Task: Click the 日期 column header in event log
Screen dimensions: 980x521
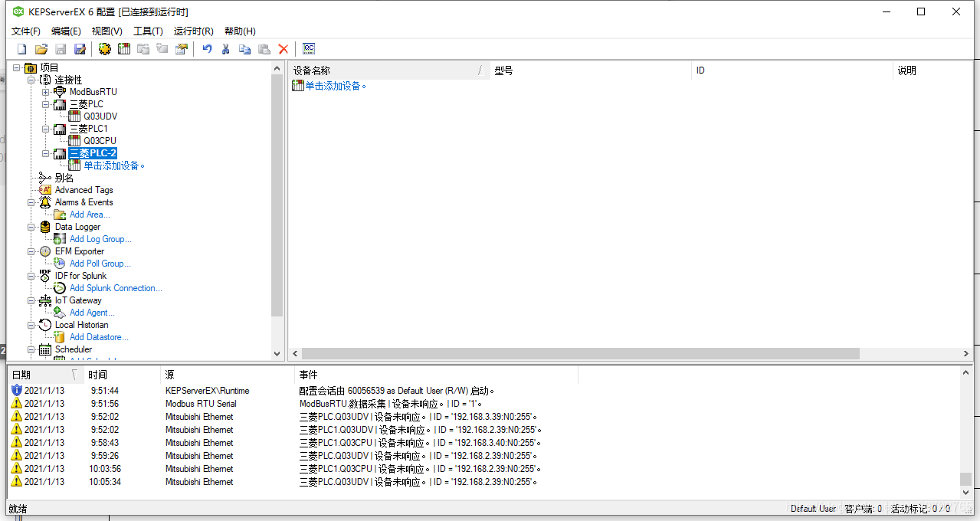Action: 44,375
